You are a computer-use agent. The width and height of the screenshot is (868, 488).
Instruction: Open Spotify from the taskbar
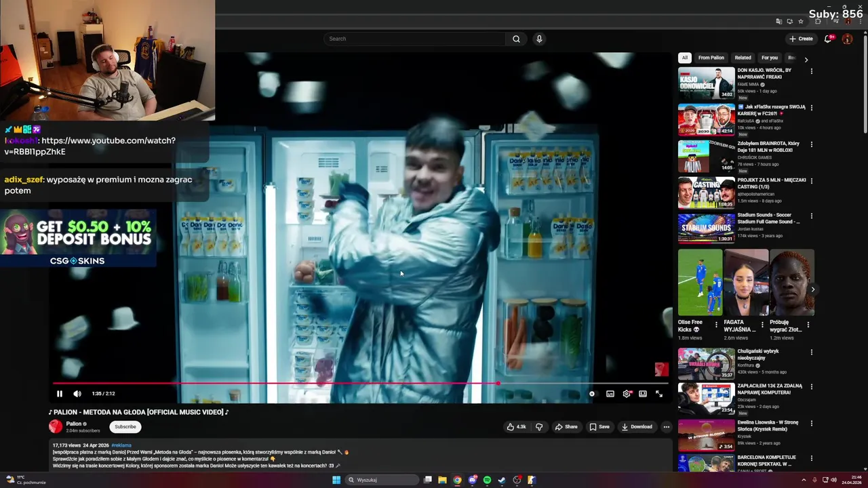(x=488, y=480)
